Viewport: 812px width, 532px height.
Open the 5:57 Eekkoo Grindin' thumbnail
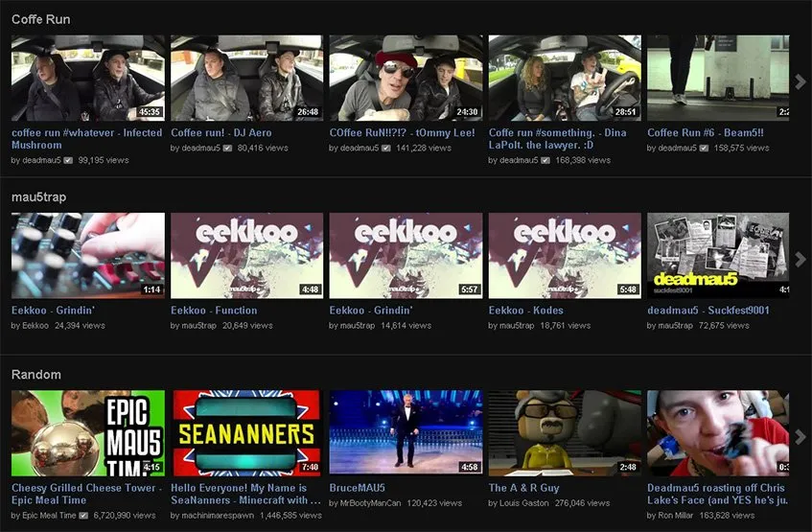(406, 255)
